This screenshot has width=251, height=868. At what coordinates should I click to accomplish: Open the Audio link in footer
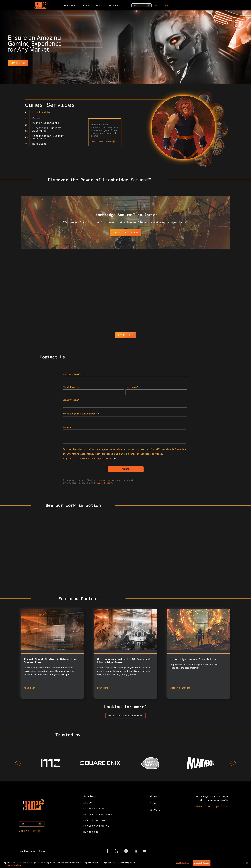point(87,803)
